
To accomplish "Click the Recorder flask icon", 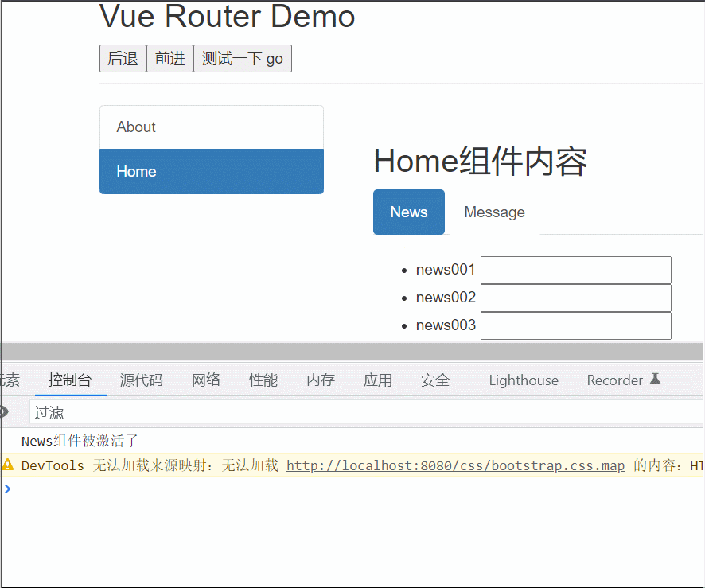I will (655, 380).
